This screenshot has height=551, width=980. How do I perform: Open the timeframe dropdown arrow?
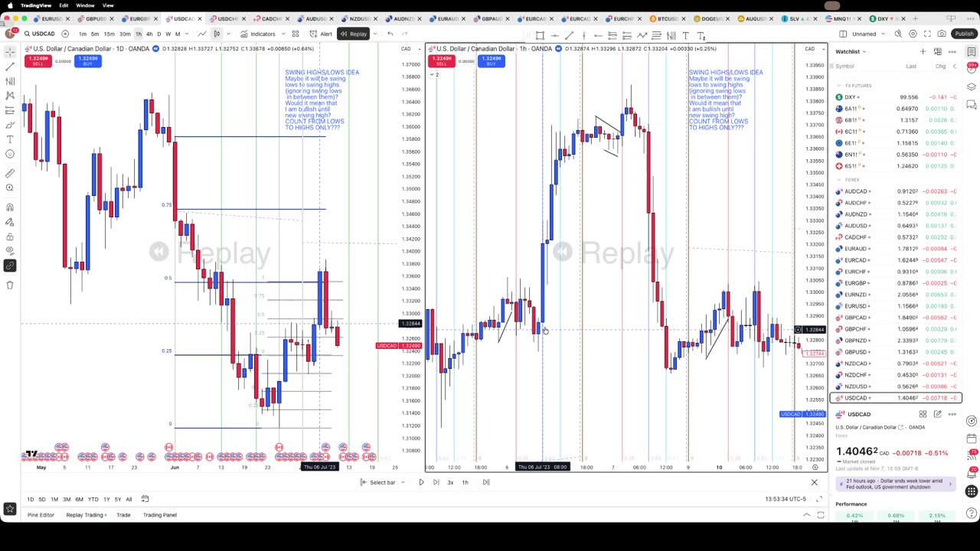(x=188, y=34)
